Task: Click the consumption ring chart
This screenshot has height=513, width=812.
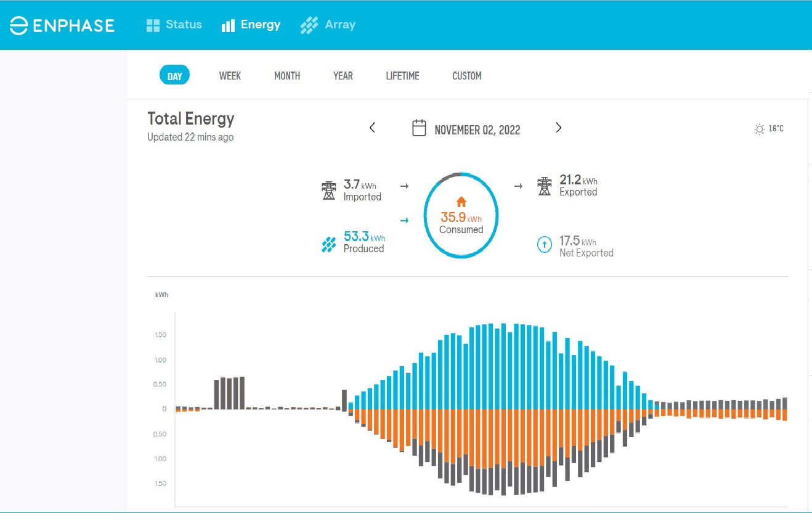Action: click(461, 215)
